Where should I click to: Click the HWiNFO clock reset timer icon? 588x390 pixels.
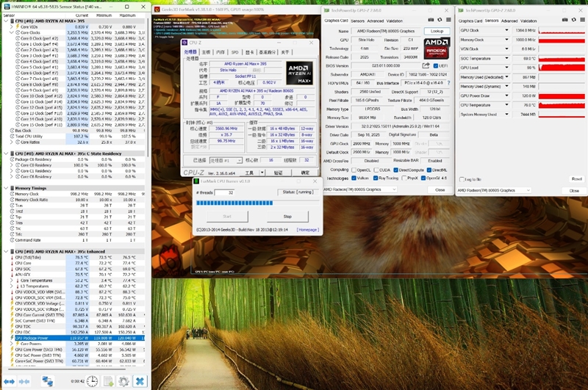[x=93, y=381]
